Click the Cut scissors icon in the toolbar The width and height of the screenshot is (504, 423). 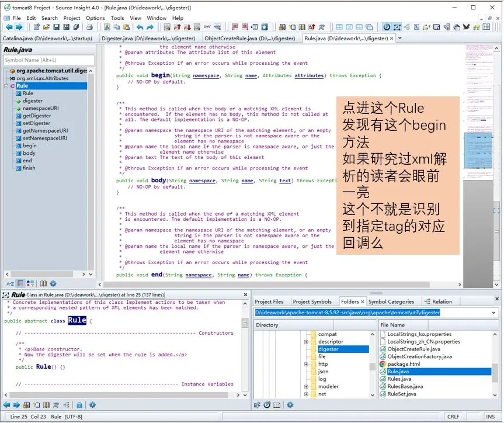(107, 27)
